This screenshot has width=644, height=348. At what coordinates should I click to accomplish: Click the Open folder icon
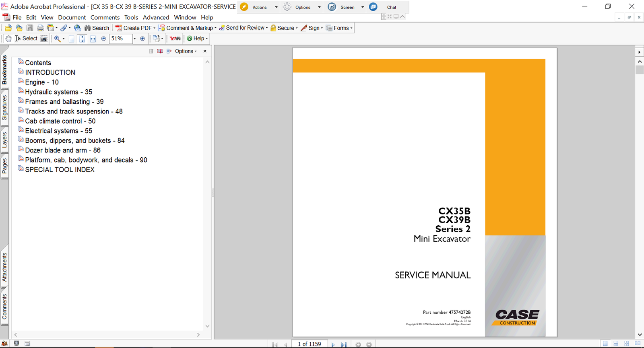8,28
